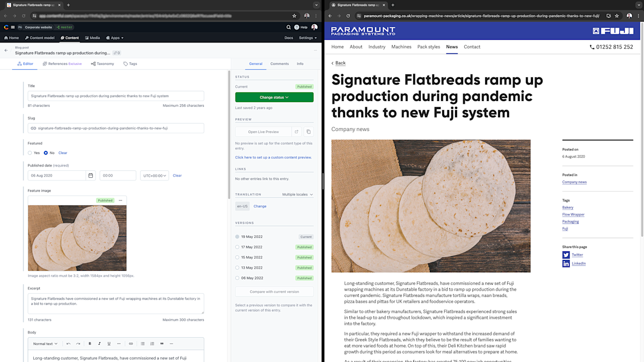Image resolution: width=644 pixels, height=362 pixels.
Task: Clear the Featured selection
Action: click(63, 153)
